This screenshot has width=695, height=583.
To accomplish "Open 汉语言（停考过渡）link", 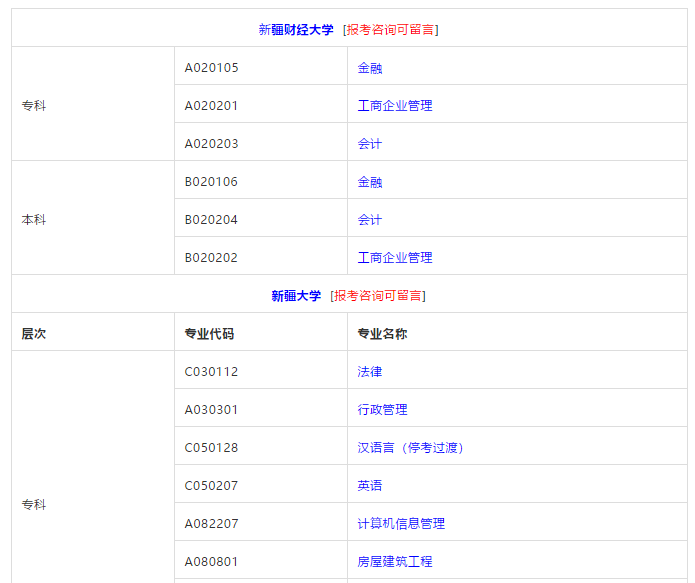I will coord(410,448).
